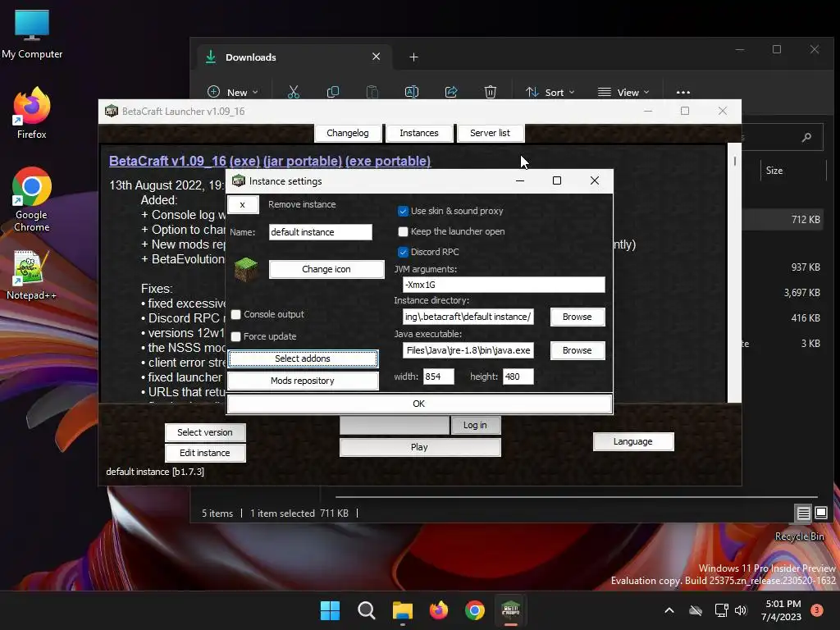
Task: Open My Computer desktop icon
Action: pos(32,34)
